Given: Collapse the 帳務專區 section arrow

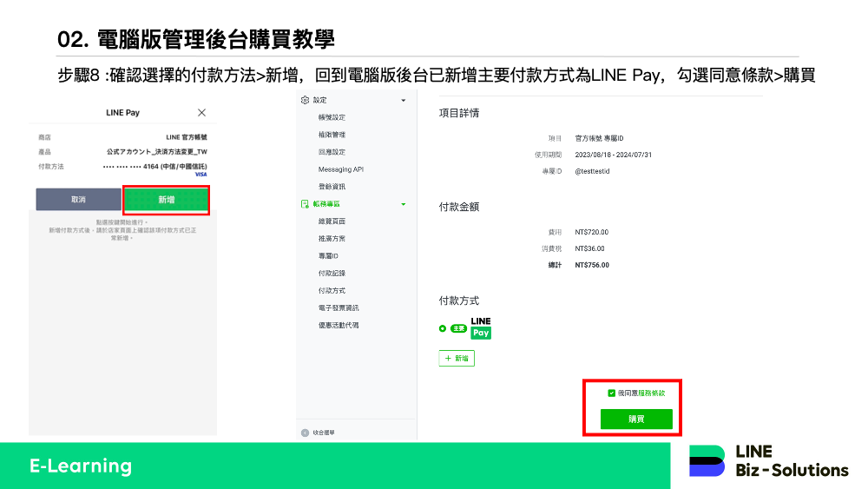Looking at the screenshot, I should (x=403, y=204).
